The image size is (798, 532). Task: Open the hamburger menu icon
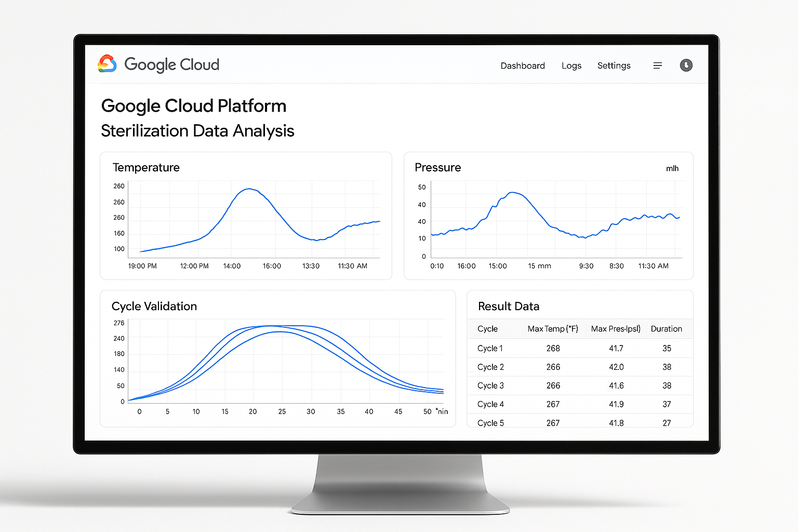click(x=658, y=65)
